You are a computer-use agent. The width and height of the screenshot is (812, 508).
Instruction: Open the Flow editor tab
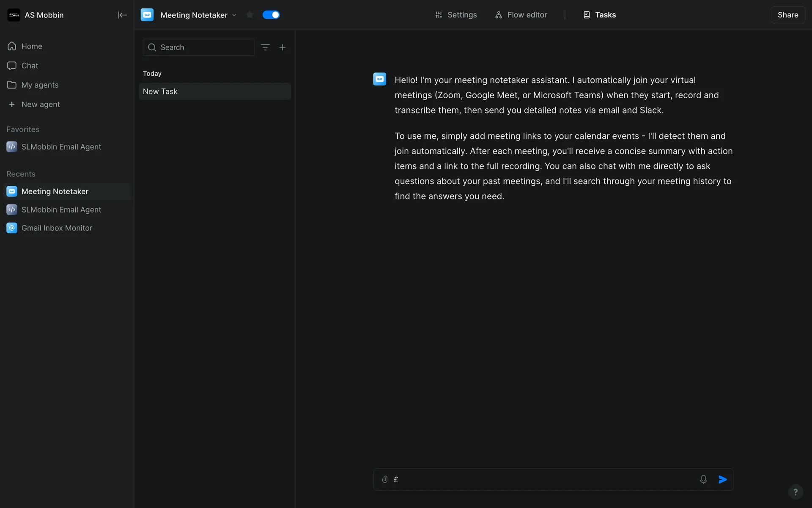tap(521, 15)
